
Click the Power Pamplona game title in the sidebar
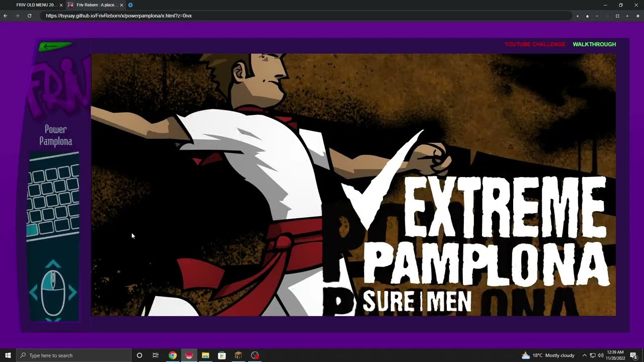(x=55, y=135)
